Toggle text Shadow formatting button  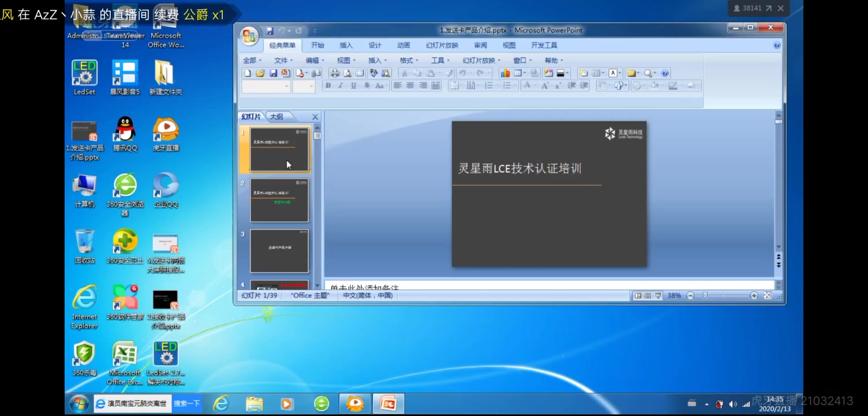point(366,86)
